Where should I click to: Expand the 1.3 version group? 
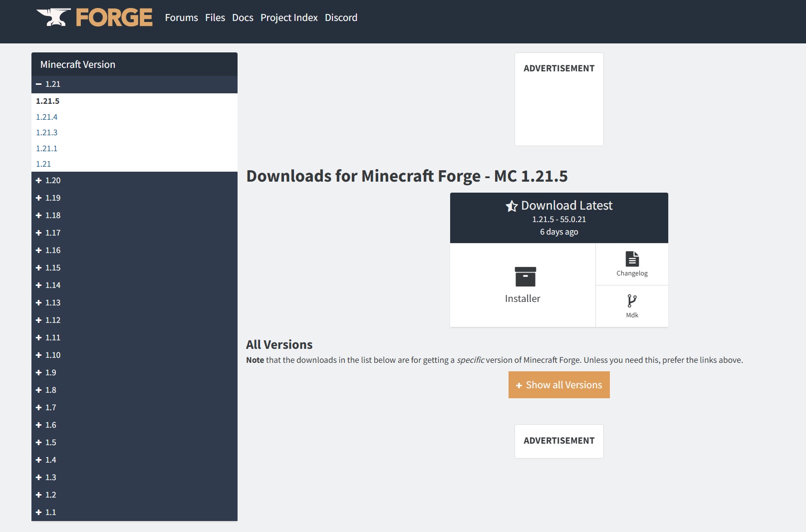[134, 477]
